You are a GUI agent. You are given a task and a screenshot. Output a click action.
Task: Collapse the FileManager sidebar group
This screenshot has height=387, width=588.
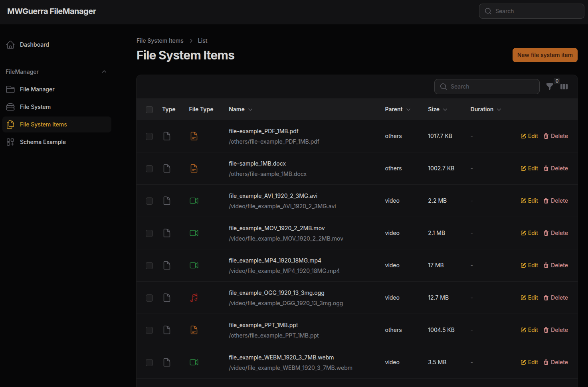click(104, 72)
